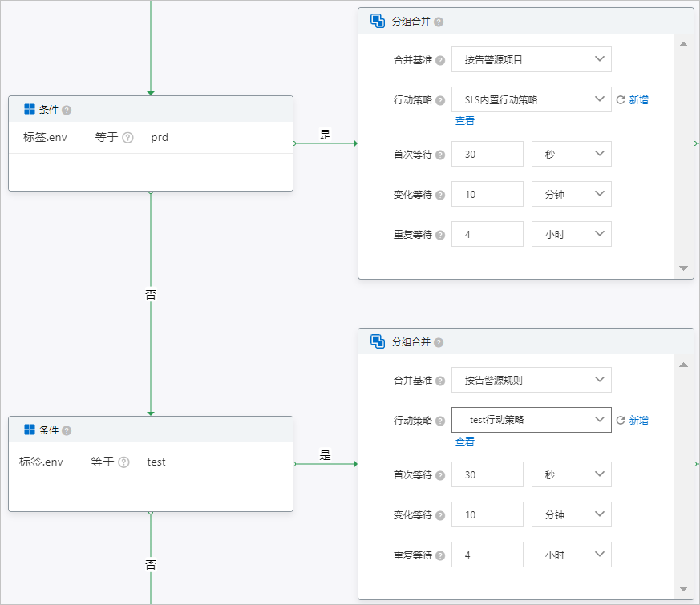Viewport: 700px width, 605px height.
Task: Click 查看 link under SLS内置行动策略
Action: (465, 120)
